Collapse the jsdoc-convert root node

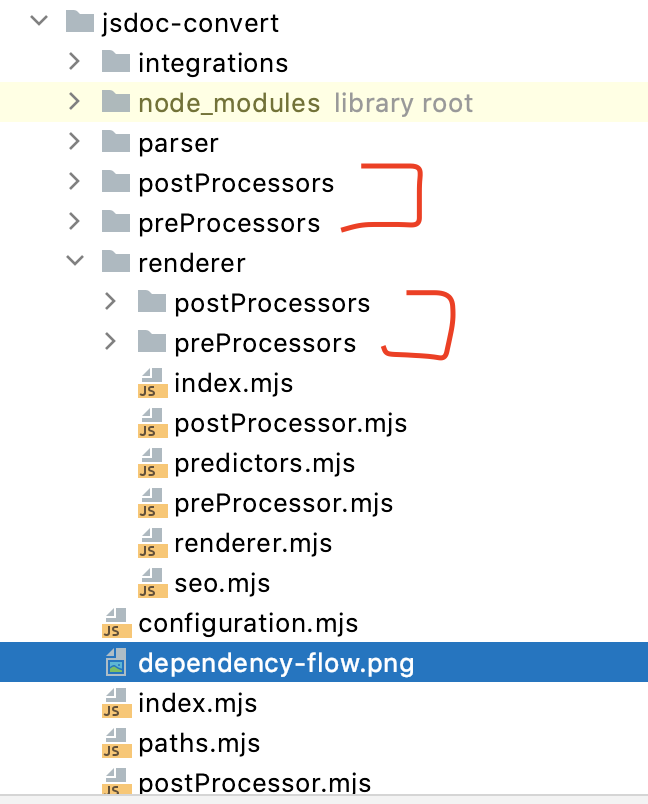(38, 22)
